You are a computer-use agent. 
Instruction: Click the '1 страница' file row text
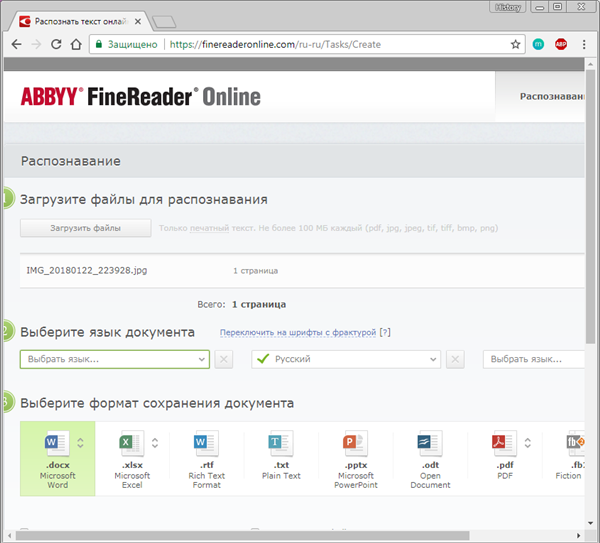click(256, 271)
